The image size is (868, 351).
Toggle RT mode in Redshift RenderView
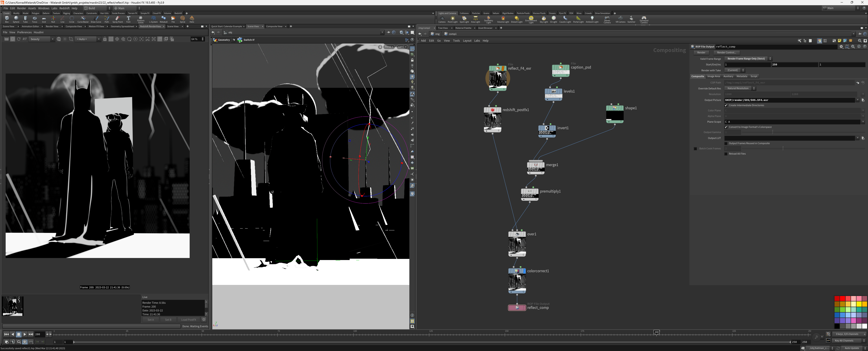[x=25, y=39]
